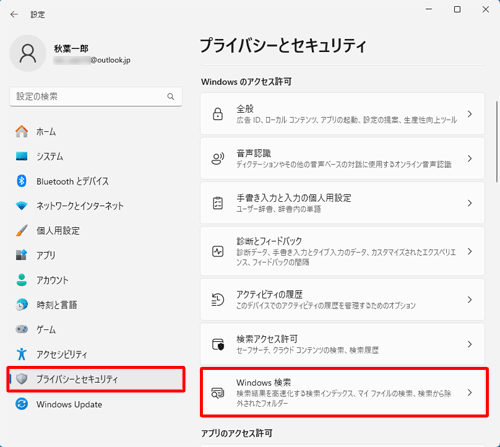
Task: Click the search magnifier icon
Action: coord(171,97)
